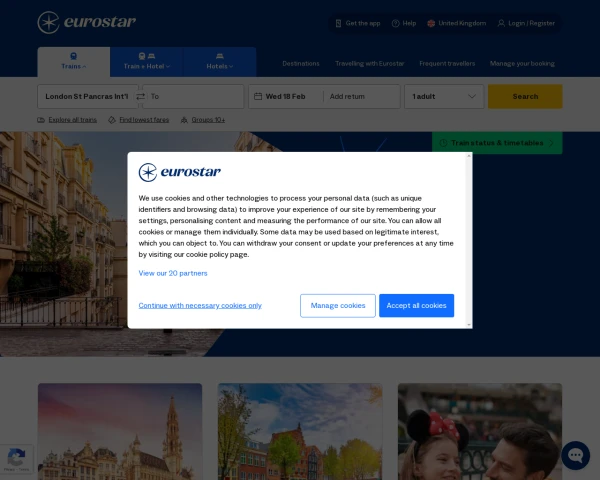Click the yellow Search button
600x480 pixels.
(525, 96)
